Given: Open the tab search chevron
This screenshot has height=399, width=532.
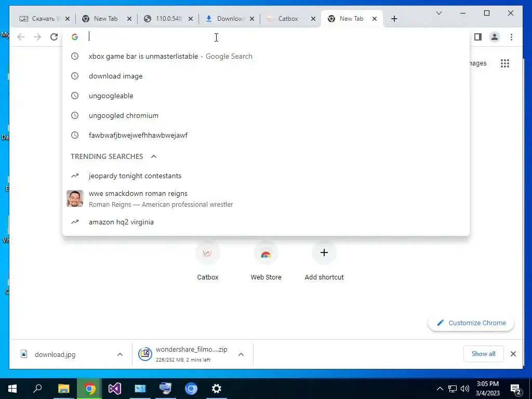Looking at the screenshot, I should coord(438,13).
